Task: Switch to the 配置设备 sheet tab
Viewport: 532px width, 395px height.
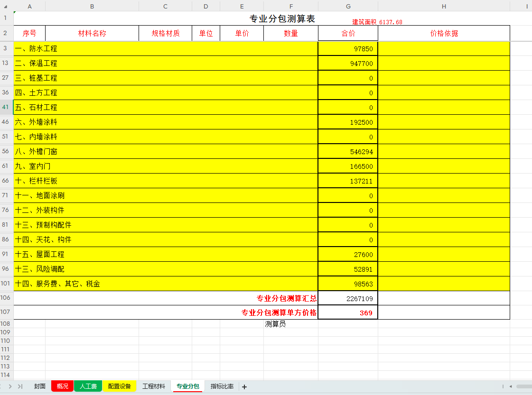Action: coord(119,386)
